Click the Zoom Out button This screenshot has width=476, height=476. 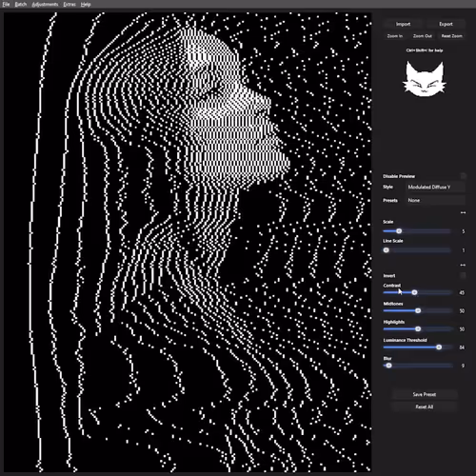tap(423, 36)
